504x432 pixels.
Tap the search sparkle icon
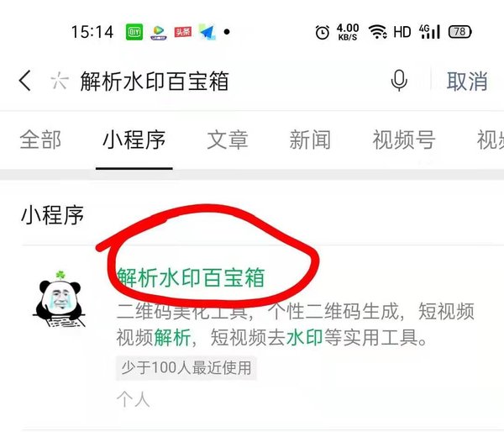coord(60,81)
